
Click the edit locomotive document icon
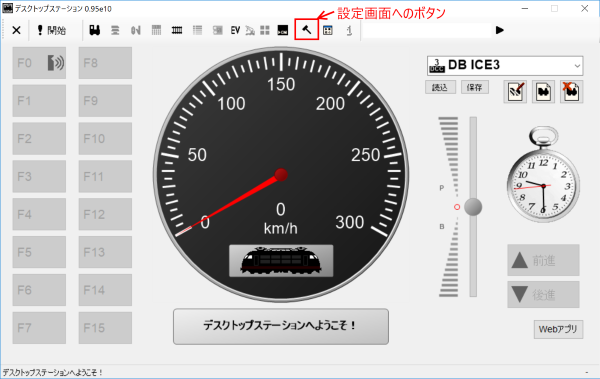[515, 92]
